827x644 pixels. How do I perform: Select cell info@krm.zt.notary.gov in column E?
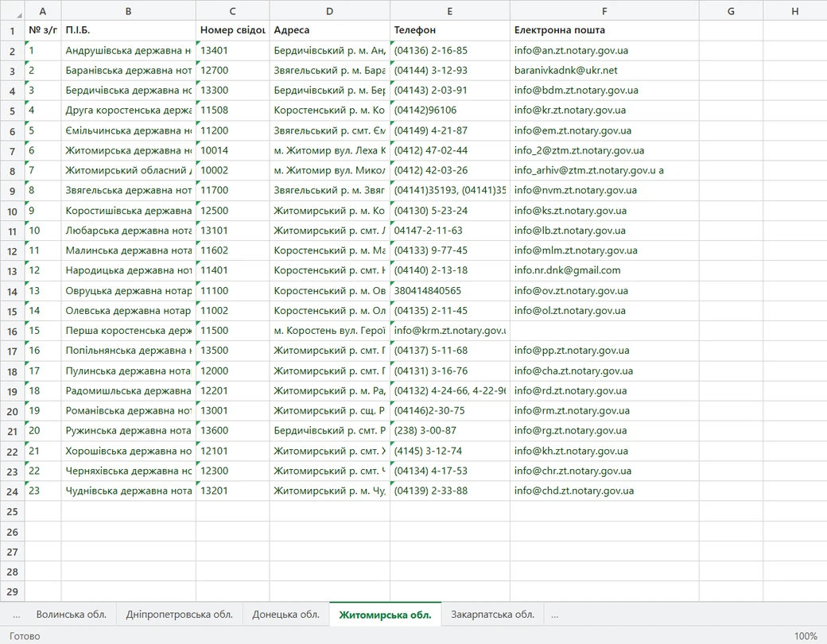click(450, 331)
